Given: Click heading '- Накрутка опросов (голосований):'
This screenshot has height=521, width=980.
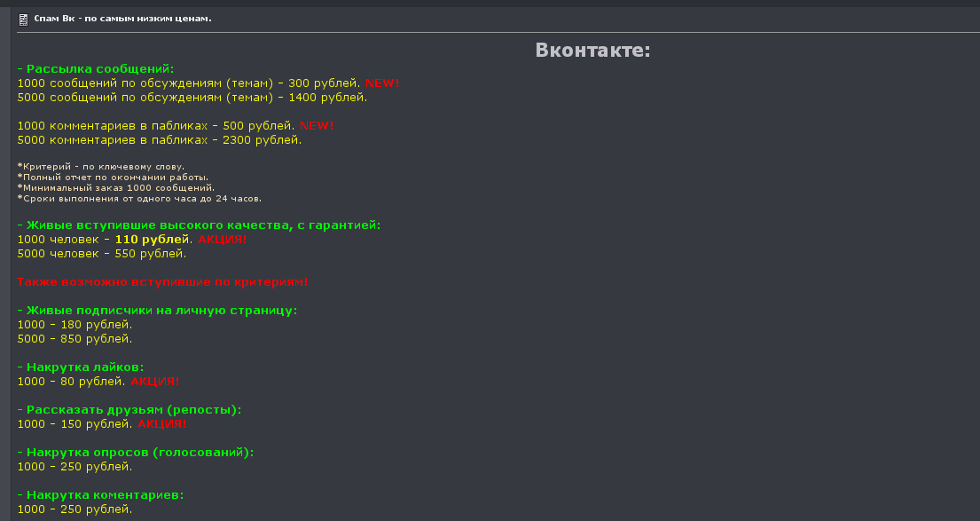Looking at the screenshot, I should point(136,452).
